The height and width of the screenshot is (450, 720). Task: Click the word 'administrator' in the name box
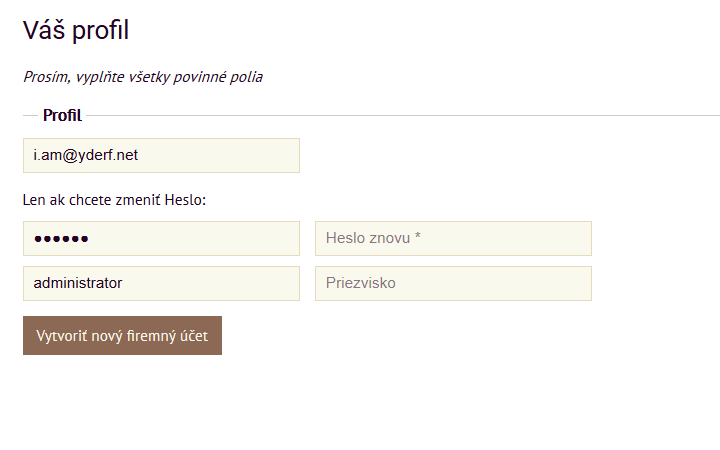tap(77, 283)
